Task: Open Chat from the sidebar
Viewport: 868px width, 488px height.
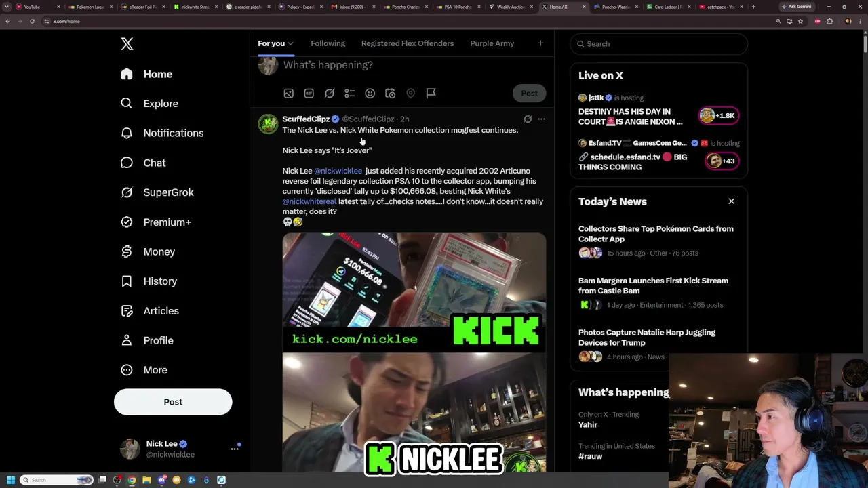Action: click(143, 163)
